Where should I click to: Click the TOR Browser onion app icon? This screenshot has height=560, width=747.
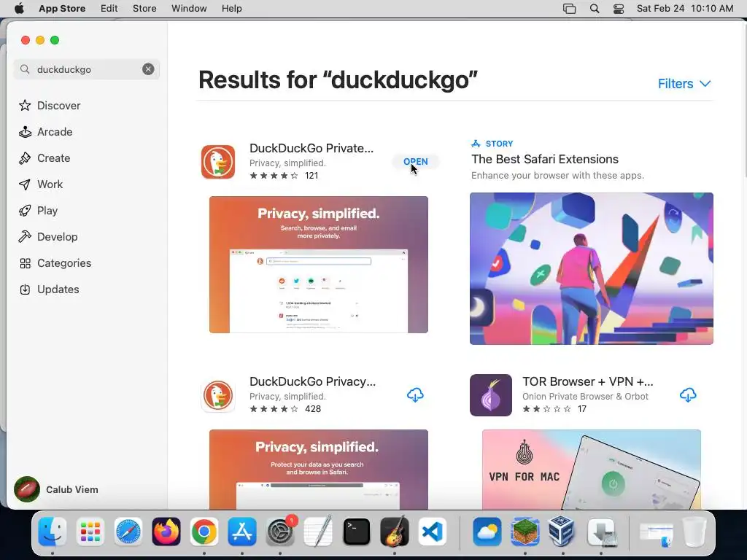491,395
